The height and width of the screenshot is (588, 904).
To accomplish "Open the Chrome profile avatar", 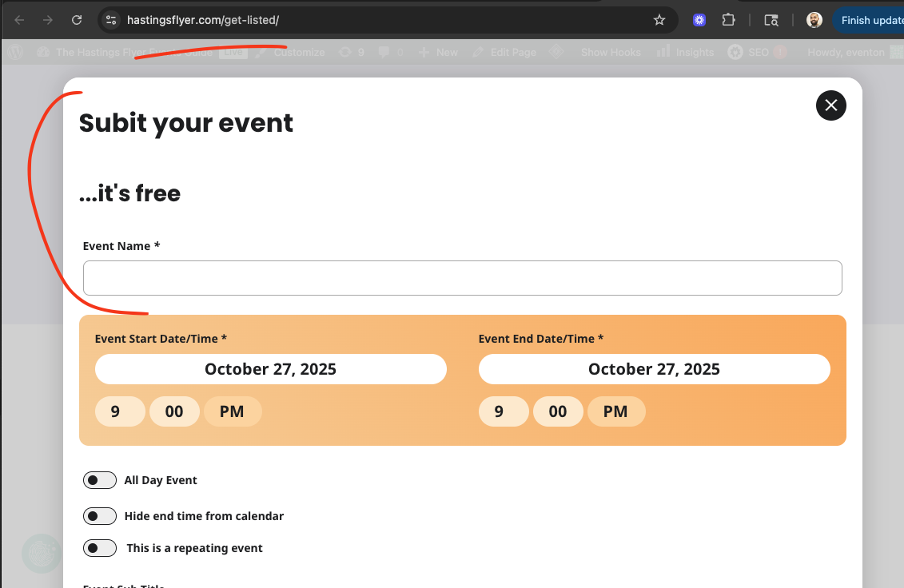I will 814,20.
